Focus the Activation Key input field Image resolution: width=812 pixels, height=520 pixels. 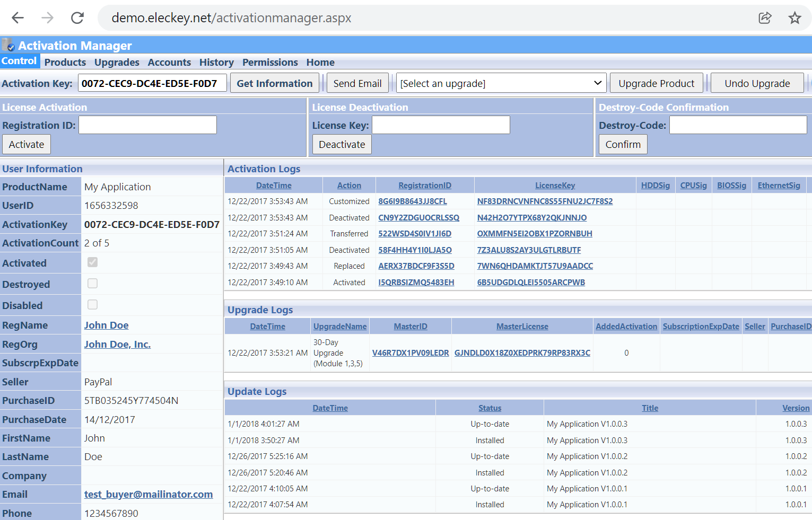coord(153,83)
